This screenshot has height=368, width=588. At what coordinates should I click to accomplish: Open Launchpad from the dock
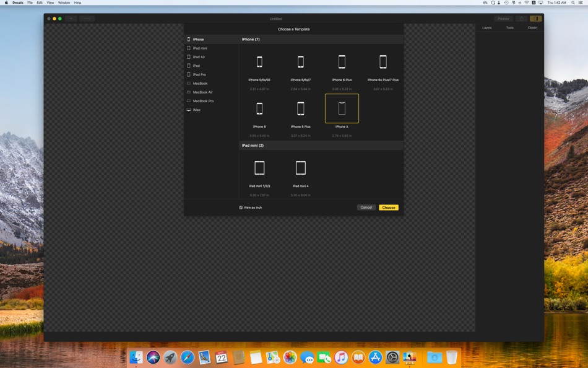[170, 357]
